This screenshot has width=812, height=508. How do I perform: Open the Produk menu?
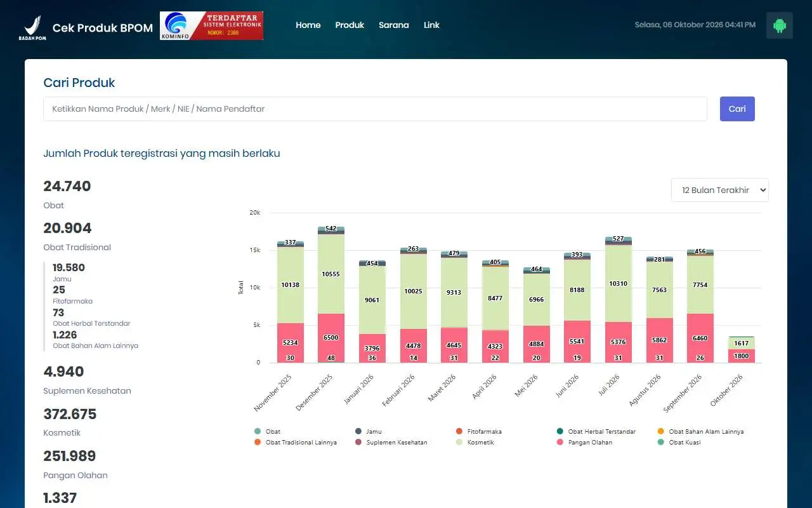pyautogui.click(x=350, y=25)
